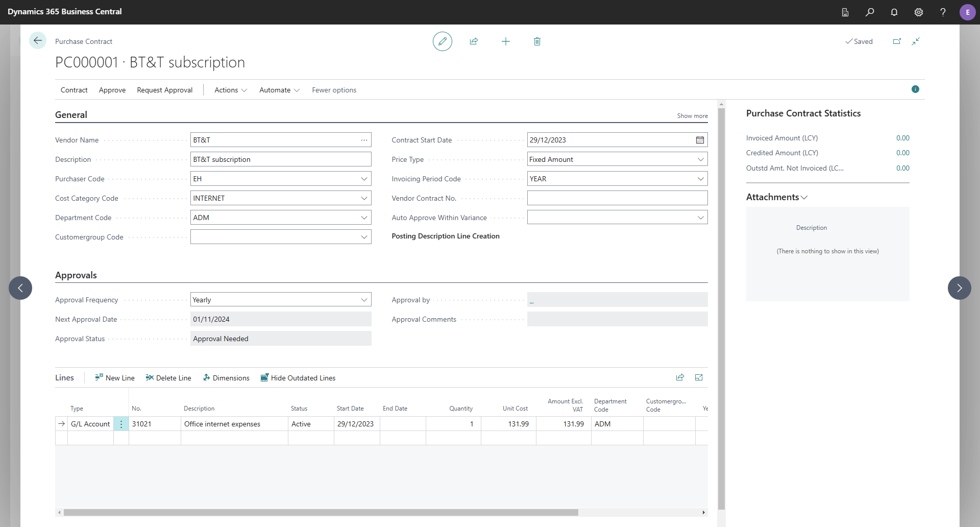This screenshot has height=527, width=980.
Task: Open Department Code dropdown
Action: pos(364,218)
